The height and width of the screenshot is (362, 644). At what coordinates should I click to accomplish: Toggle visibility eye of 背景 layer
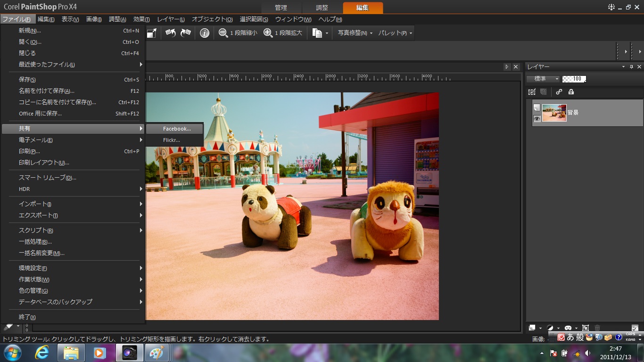537,119
